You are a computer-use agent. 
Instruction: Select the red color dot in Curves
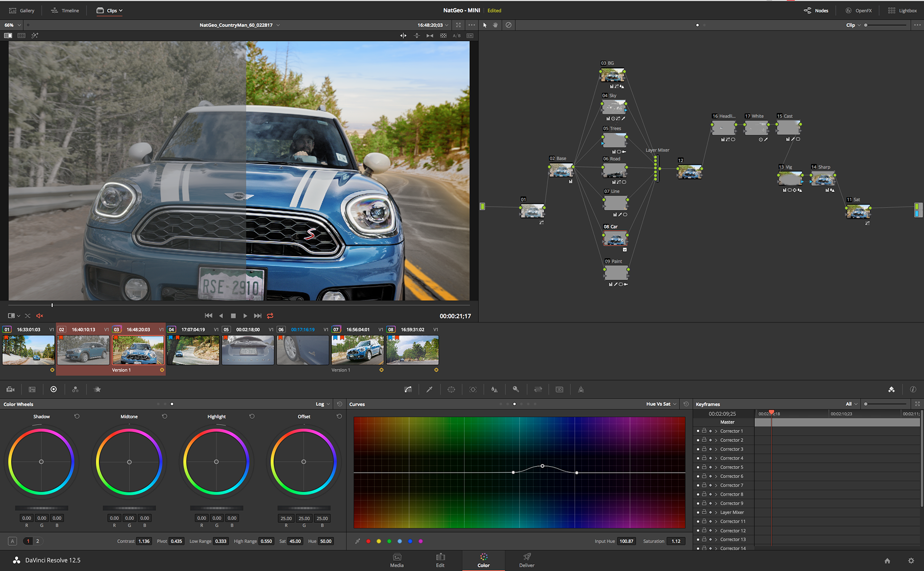(x=368, y=541)
